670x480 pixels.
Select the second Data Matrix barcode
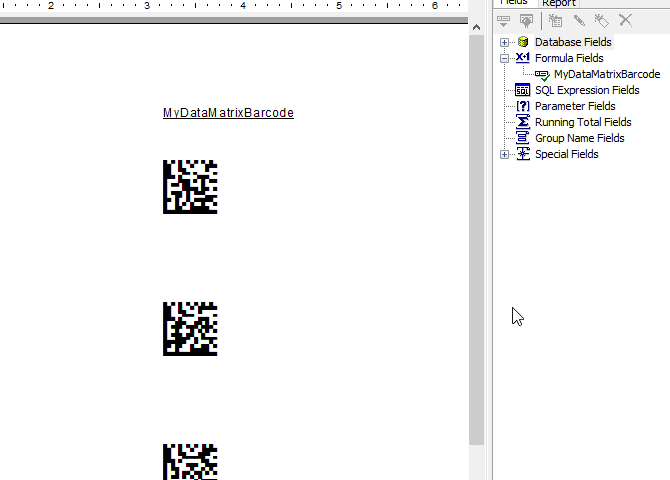pos(190,329)
